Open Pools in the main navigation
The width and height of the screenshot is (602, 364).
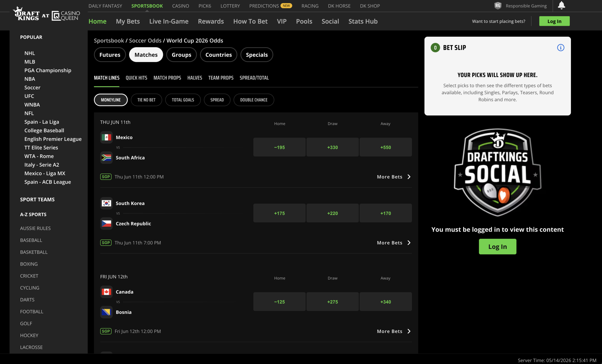tap(304, 21)
